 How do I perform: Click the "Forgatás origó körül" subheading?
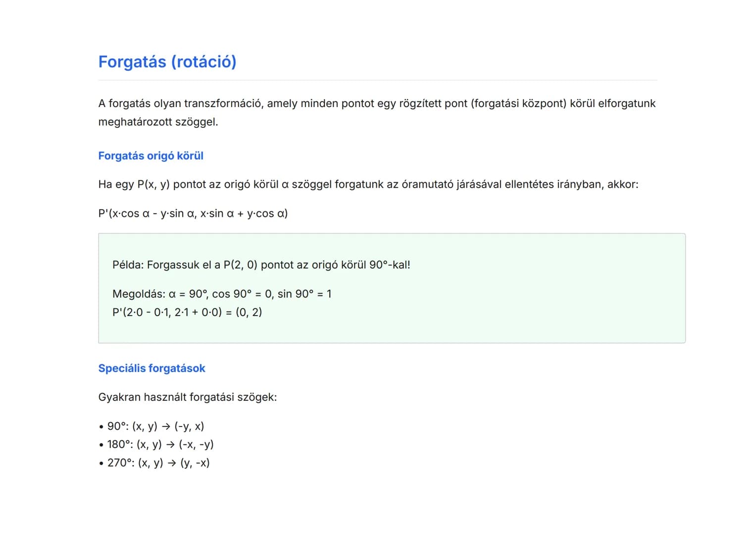(151, 156)
